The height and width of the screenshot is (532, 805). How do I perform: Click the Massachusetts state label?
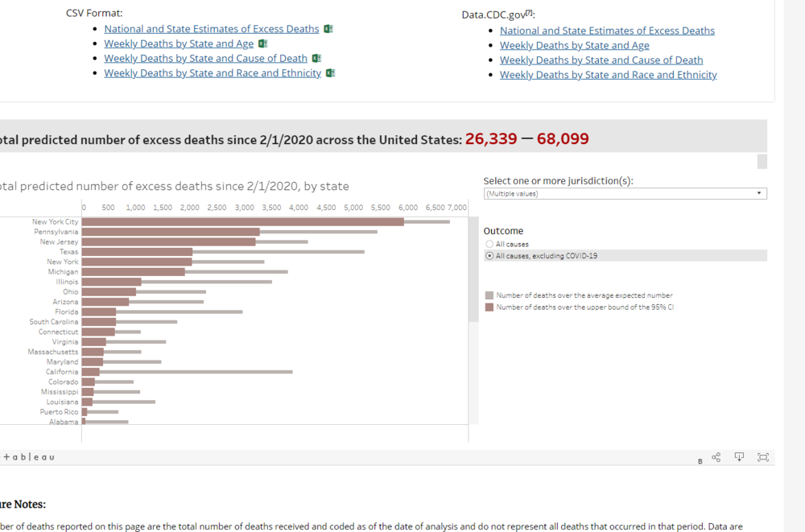pos(53,352)
